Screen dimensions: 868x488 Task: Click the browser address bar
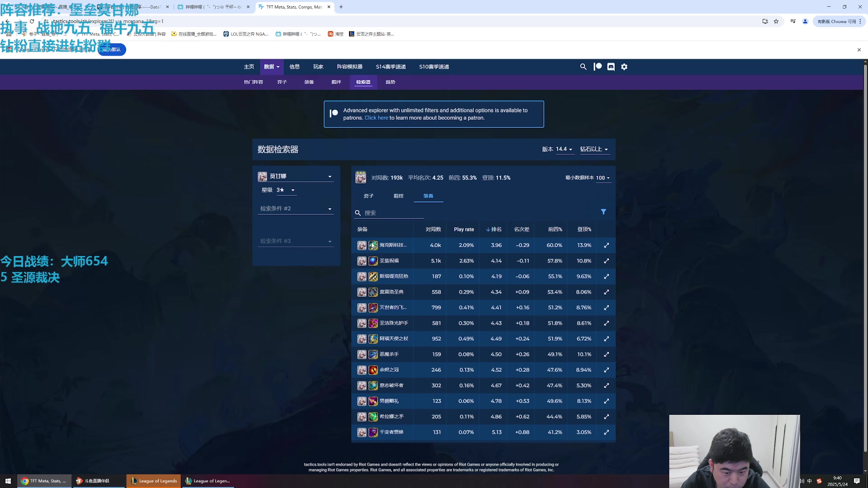(x=398, y=21)
